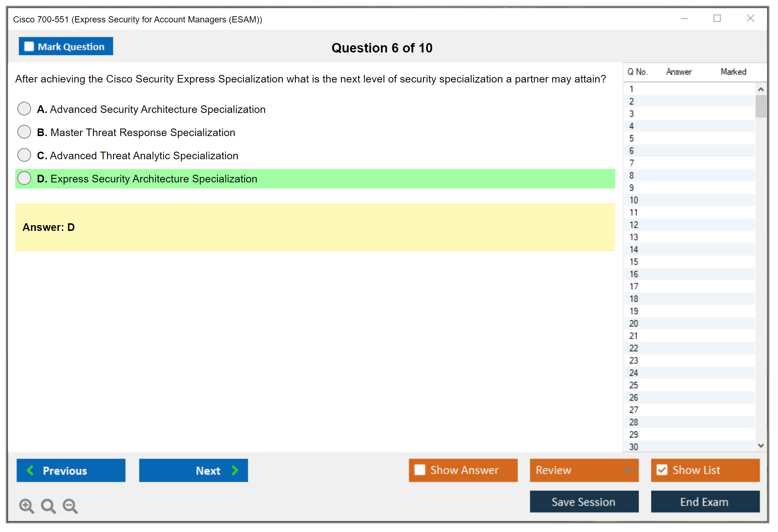The image size is (778, 532).
Task: Click the Save Session button
Action: click(584, 502)
